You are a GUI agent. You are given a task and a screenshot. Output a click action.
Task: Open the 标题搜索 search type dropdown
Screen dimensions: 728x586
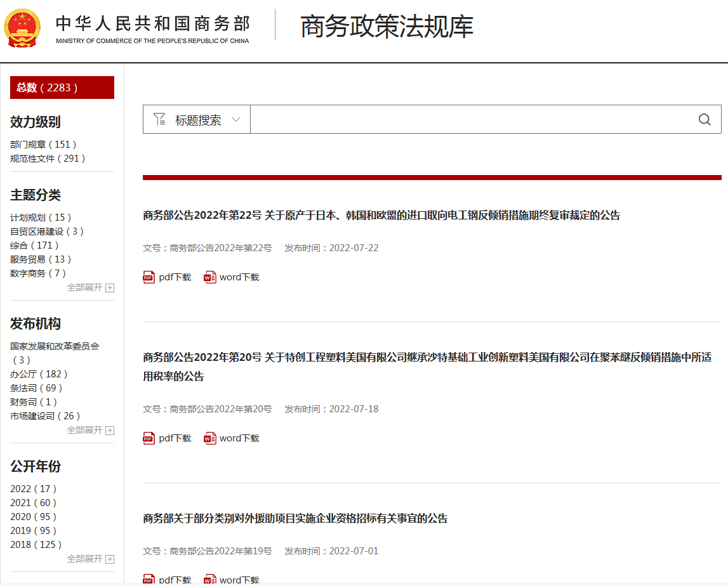197,120
